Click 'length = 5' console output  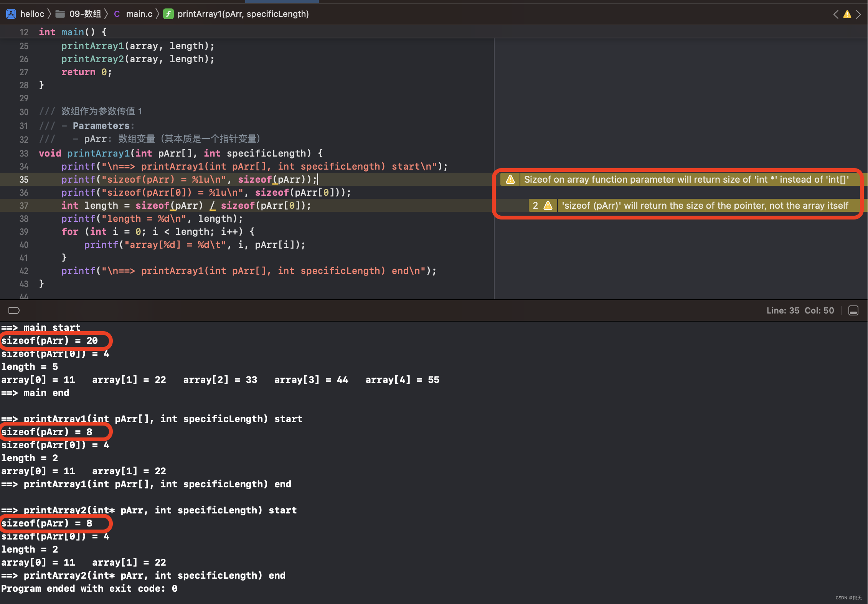[x=30, y=367]
